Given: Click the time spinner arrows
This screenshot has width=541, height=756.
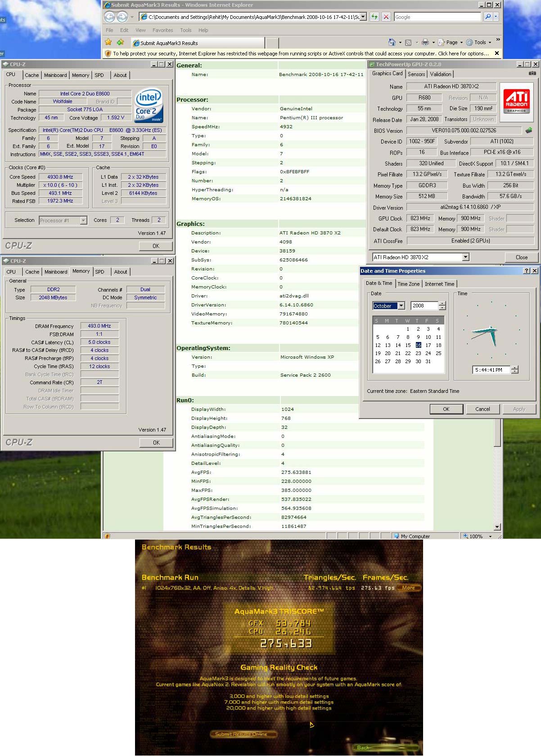Looking at the screenshot, I should 515,370.
